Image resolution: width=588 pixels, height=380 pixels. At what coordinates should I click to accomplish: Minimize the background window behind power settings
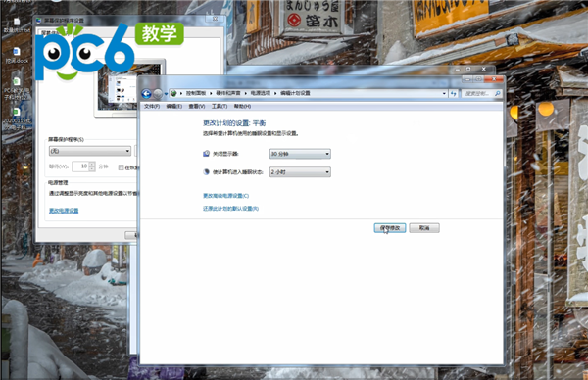pyautogui.click(x=458, y=70)
